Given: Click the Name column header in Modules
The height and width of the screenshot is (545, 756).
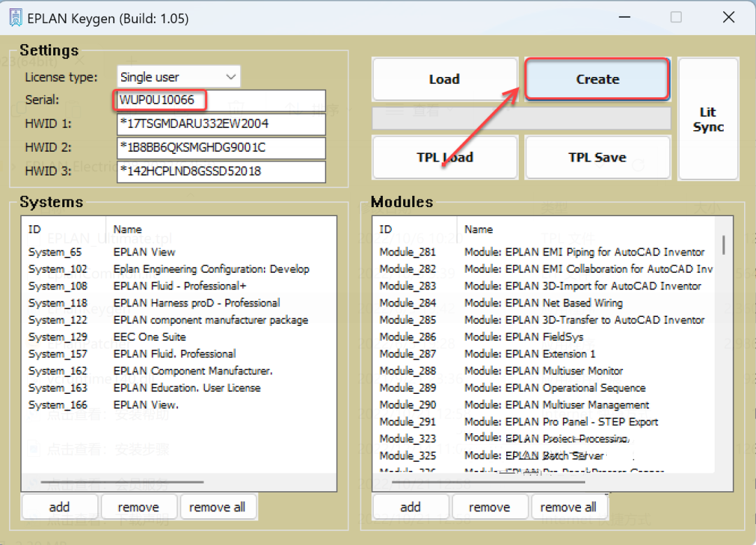Looking at the screenshot, I should (479, 229).
